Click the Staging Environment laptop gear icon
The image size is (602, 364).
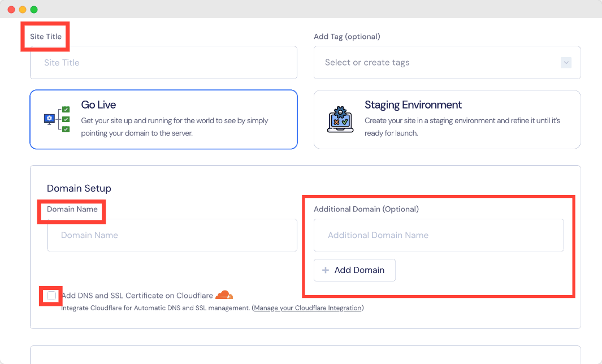(x=340, y=119)
